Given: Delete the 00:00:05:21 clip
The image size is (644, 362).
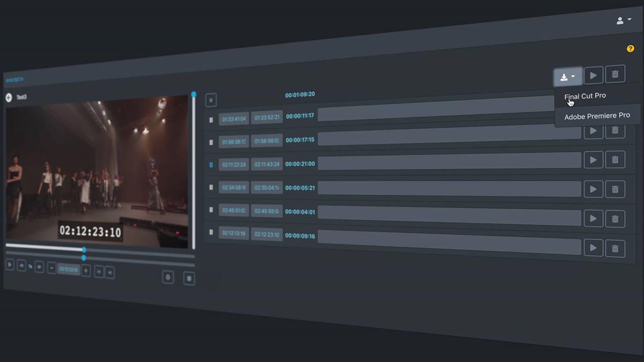Looking at the screenshot, I should (616, 189).
